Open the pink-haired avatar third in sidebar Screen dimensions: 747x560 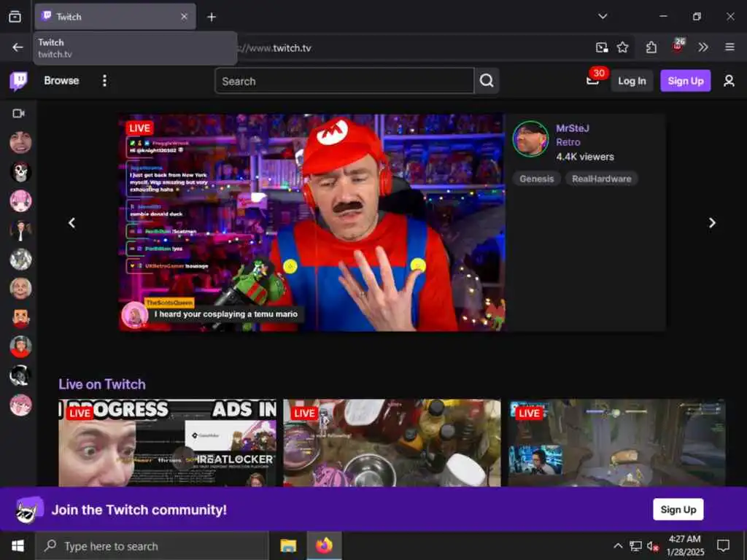click(20, 201)
